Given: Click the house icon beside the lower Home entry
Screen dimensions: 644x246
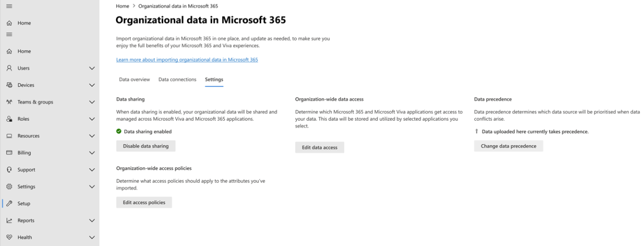Looking at the screenshot, I should (9, 51).
